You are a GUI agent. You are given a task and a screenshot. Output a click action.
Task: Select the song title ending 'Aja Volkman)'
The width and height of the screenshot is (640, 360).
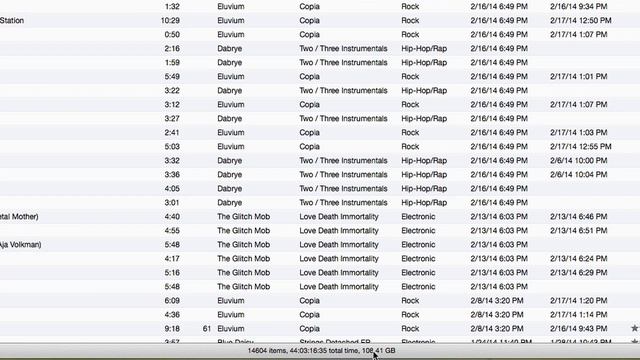coord(20,244)
